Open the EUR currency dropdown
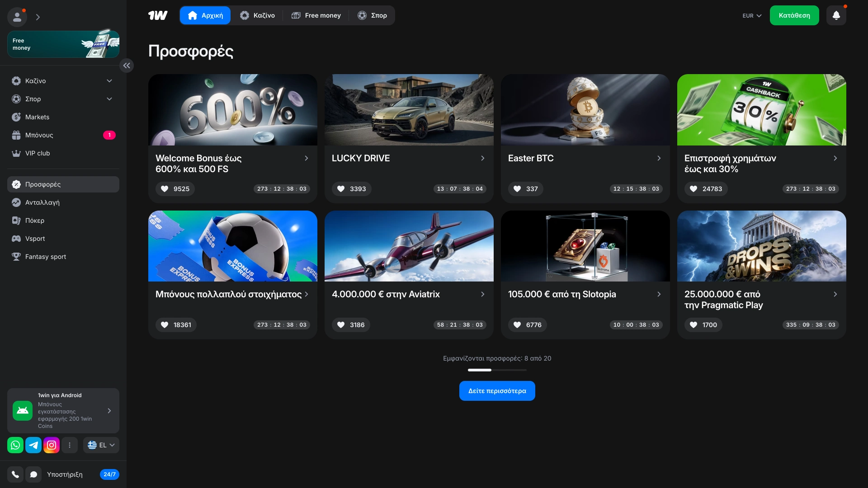 [x=752, y=16]
